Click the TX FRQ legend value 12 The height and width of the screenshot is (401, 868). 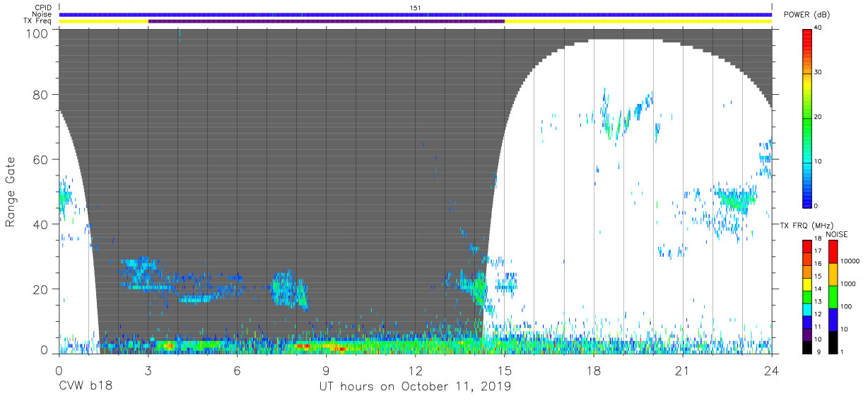(816, 315)
